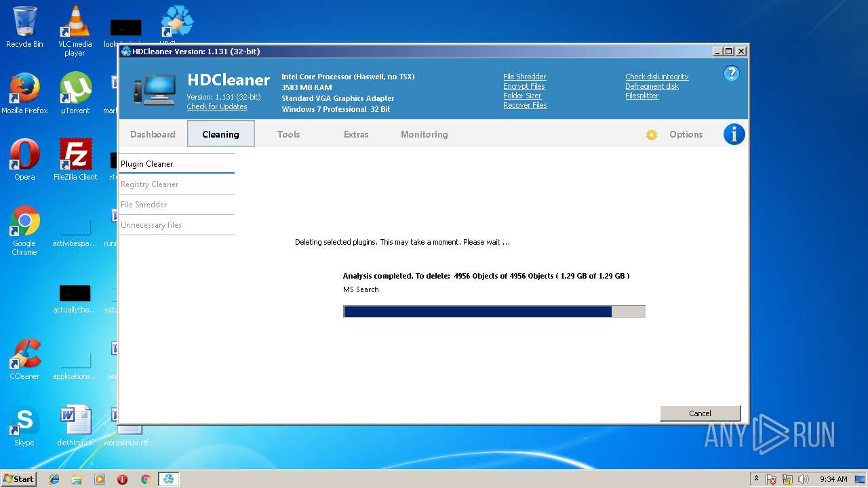Open the Tools tab

pos(288,134)
